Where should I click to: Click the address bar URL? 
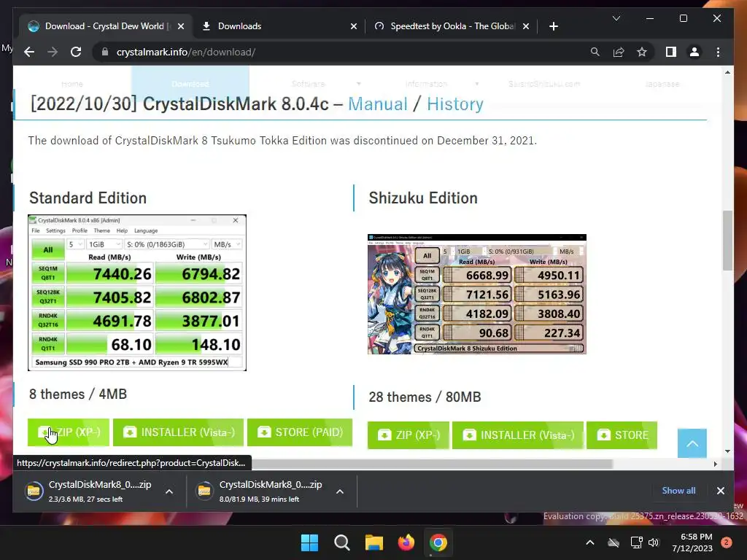click(x=186, y=52)
